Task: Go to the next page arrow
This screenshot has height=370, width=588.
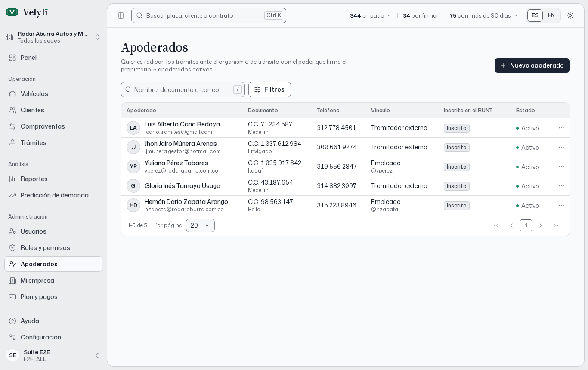Action: 541,225
